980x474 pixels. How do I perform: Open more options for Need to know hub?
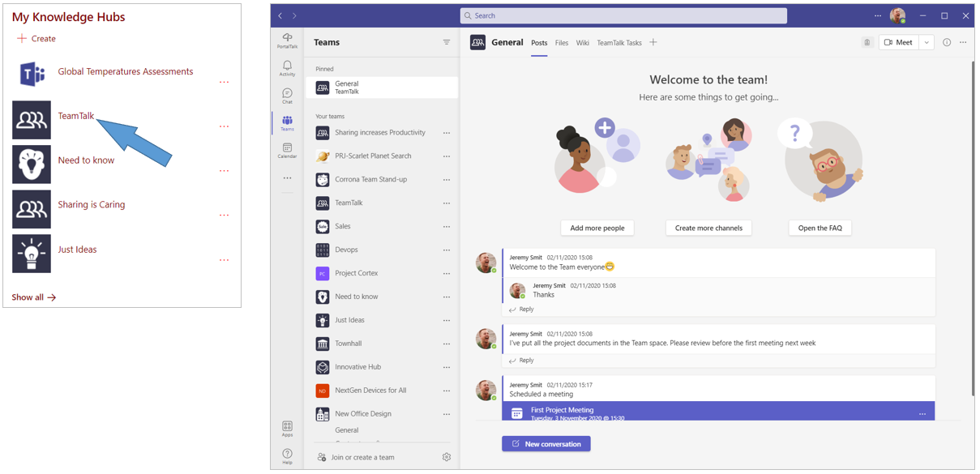[x=225, y=171]
